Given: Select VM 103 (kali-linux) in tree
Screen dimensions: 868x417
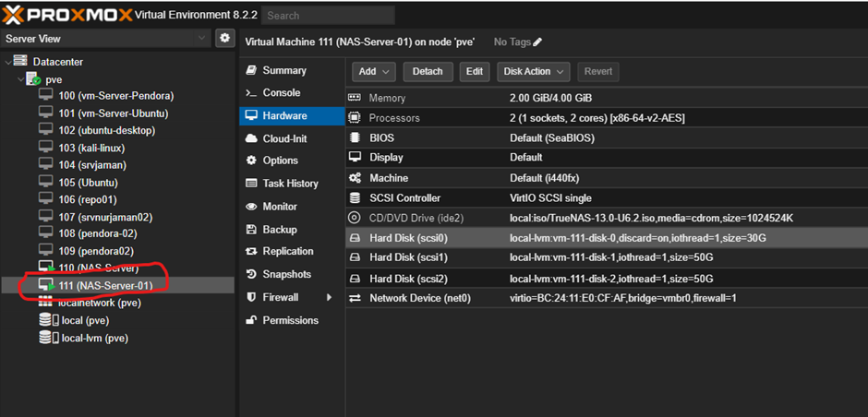Looking at the screenshot, I should tap(90, 148).
